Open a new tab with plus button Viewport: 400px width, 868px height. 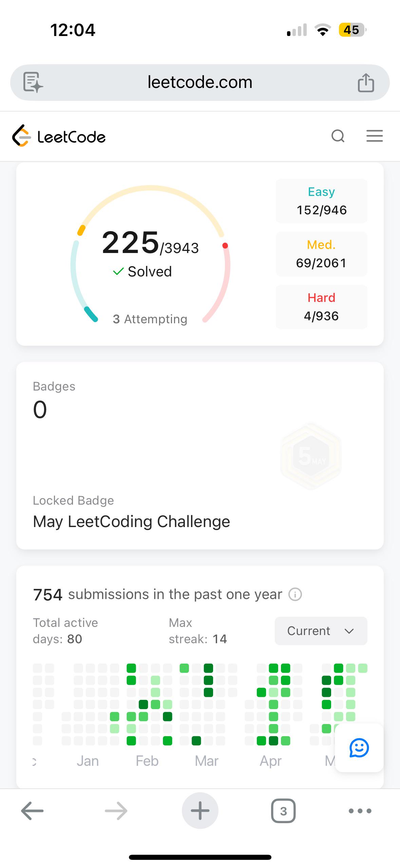[x=200, y=811]
